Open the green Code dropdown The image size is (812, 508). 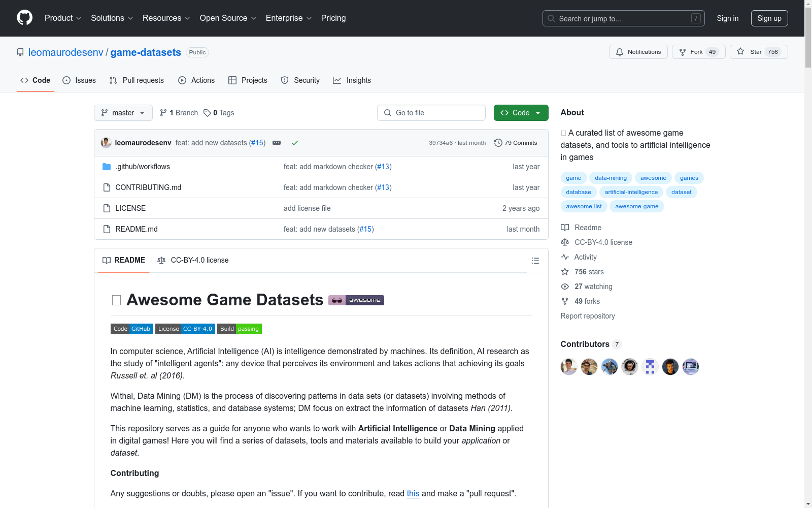[x=521, y=113]
